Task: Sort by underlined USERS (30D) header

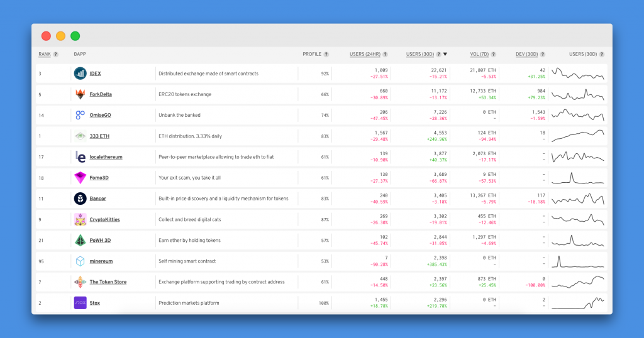Action: [x=420, y=54]
